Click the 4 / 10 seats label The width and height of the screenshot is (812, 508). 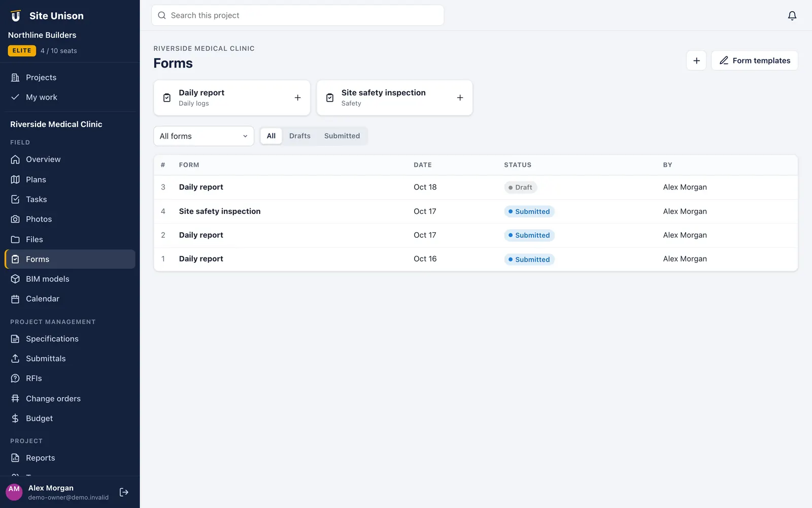click(x=59, y=51)
